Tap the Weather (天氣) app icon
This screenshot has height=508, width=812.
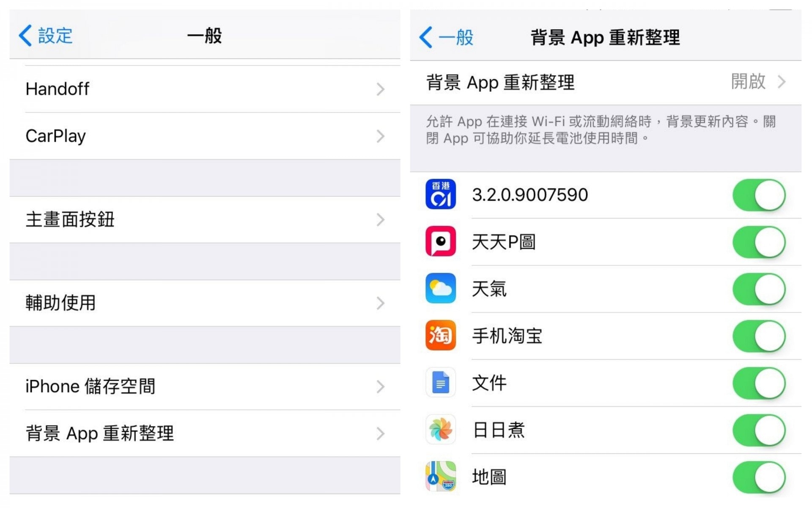pyautogui.click(x=440, y=288)
